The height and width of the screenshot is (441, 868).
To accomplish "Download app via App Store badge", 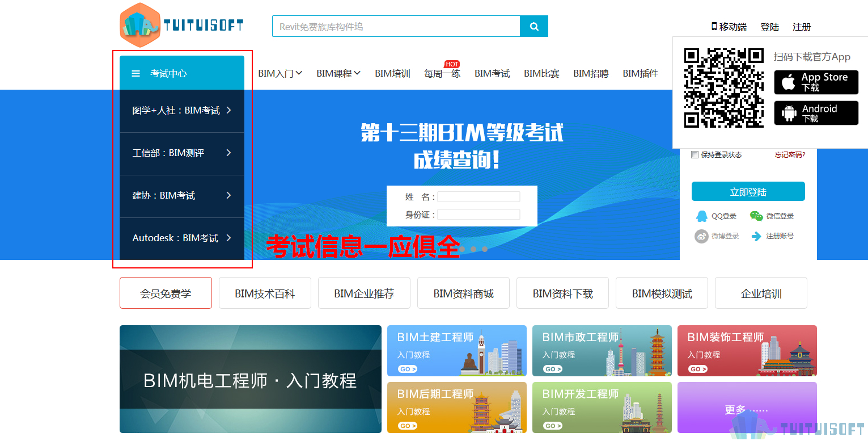I will 816,82.
